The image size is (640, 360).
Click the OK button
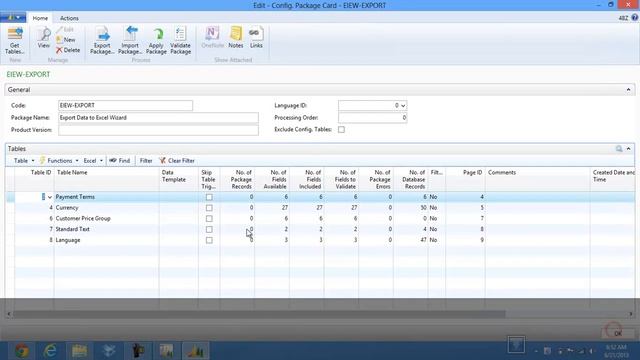[x=618, y=333]
